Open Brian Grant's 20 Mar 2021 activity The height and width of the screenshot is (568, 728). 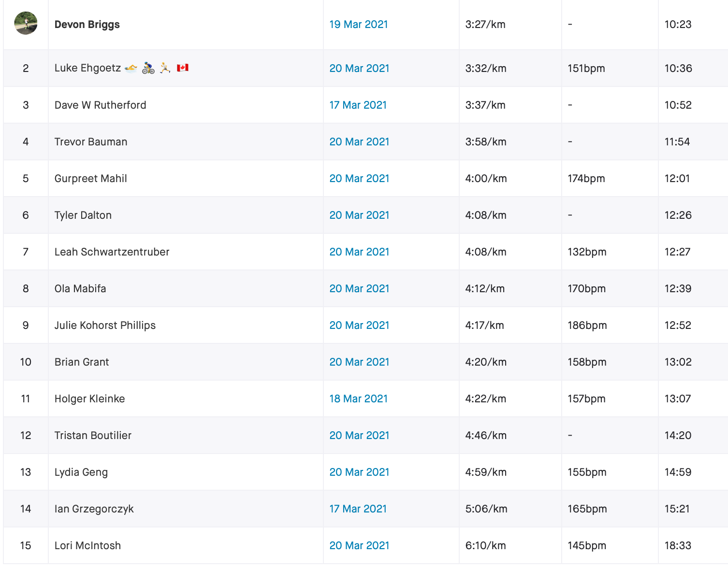359,362
